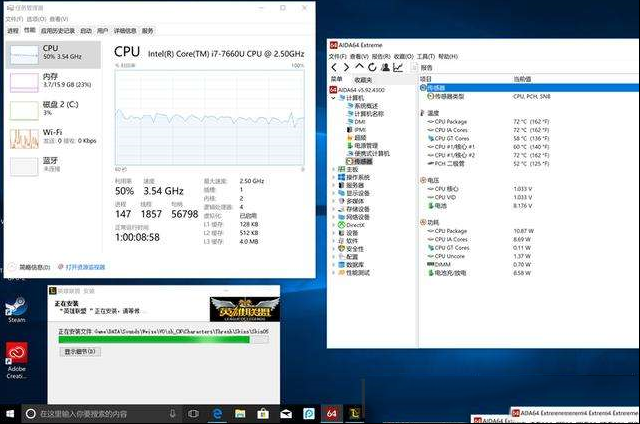The height and width of the screenshot is (424, 640).
Task: Expand the 操作系统 tree node in AIDA64
Action: tap(333, 177)
